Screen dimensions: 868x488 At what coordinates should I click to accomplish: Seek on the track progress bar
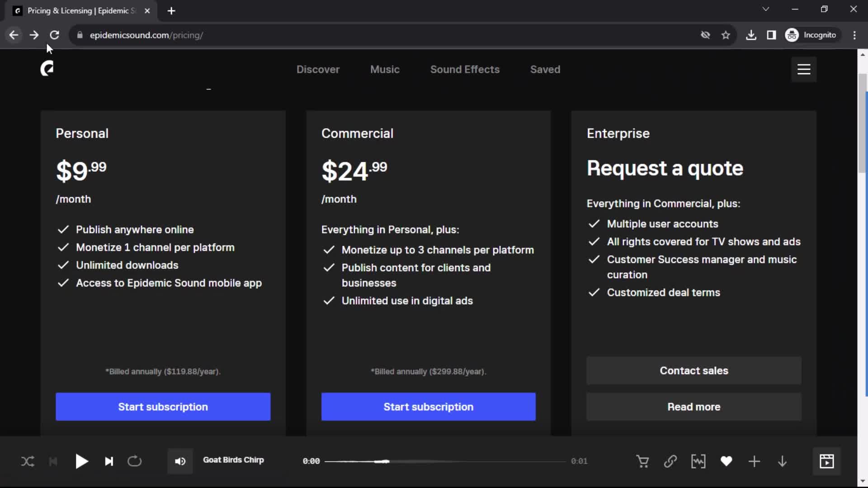coord(445,461)
